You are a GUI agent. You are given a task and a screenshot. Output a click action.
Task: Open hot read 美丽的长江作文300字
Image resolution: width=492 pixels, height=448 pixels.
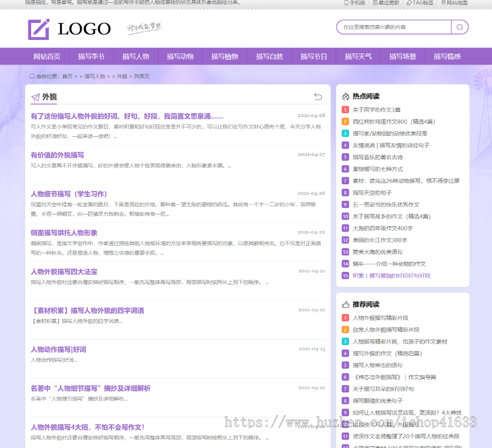[380, 240]
